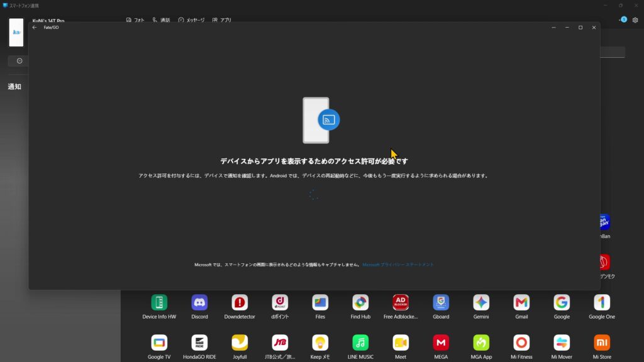Open the Gemini app
The height and width of the screenshot is (362, 644).
pos(481,302)
